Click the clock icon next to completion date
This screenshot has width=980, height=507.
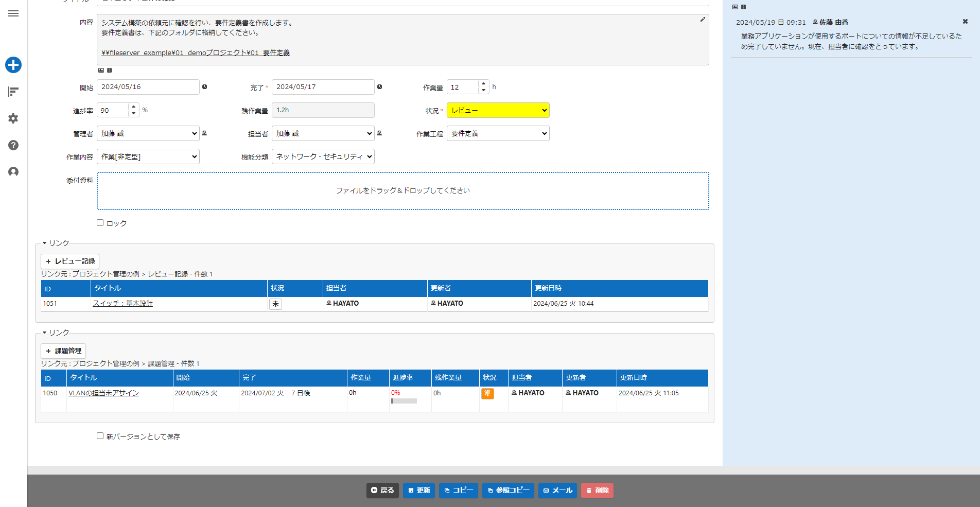380,87
